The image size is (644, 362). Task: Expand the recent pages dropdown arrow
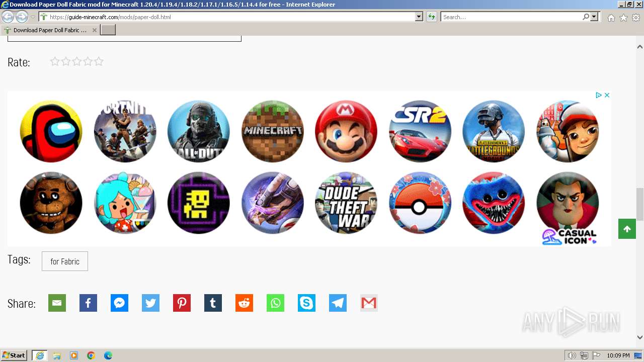pos(33,17)
